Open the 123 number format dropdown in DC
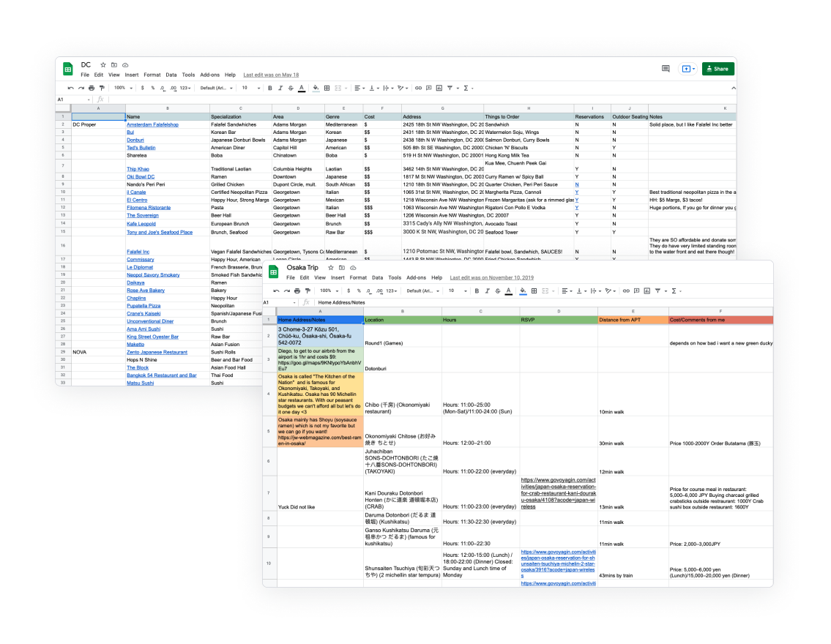 185,88
